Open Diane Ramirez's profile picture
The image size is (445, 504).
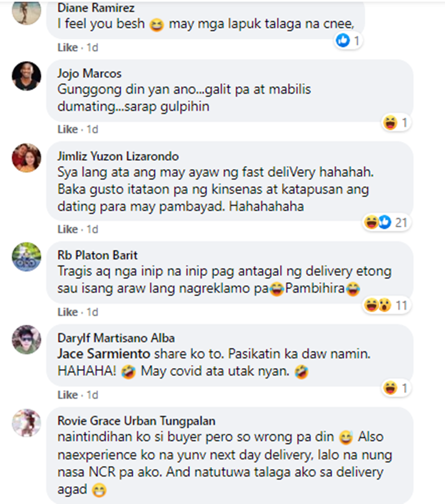pyautogui.click(x=26, y=11)
